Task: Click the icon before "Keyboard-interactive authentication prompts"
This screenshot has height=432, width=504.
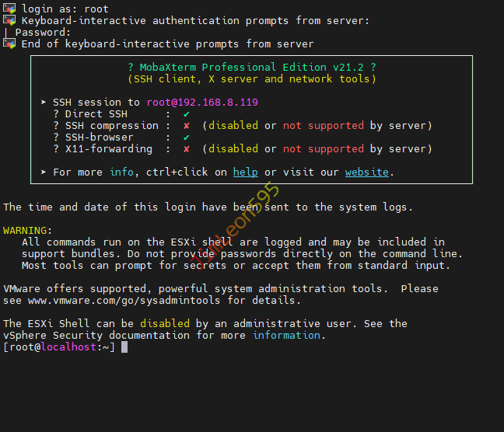Action: [9, 20]
